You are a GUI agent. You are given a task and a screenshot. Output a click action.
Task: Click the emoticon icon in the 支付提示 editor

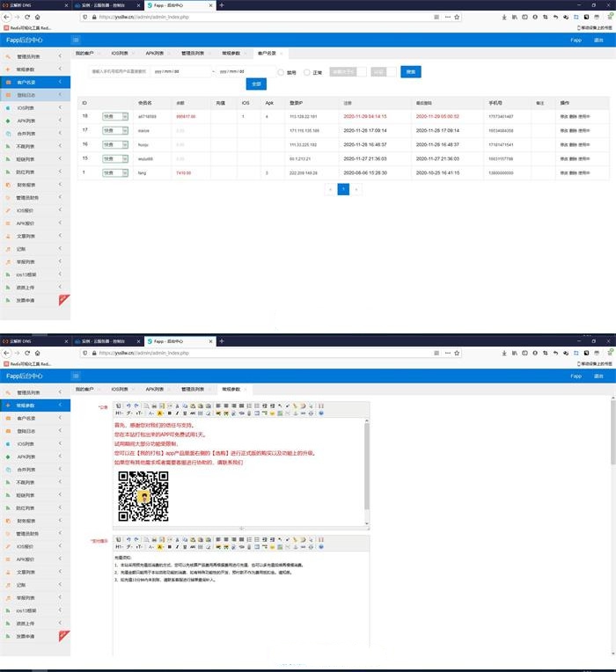272,547
